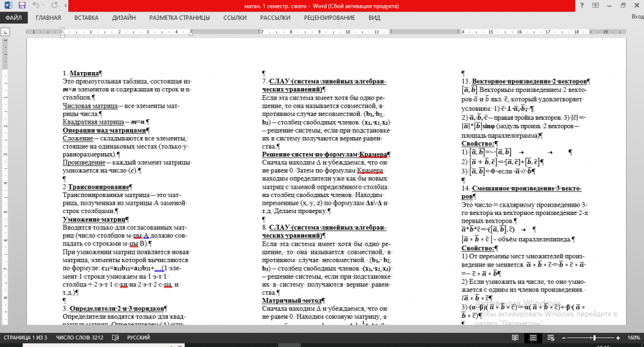Open the ribbon display options icon
This screenshot has width=644, height=347.
point(596,5)
